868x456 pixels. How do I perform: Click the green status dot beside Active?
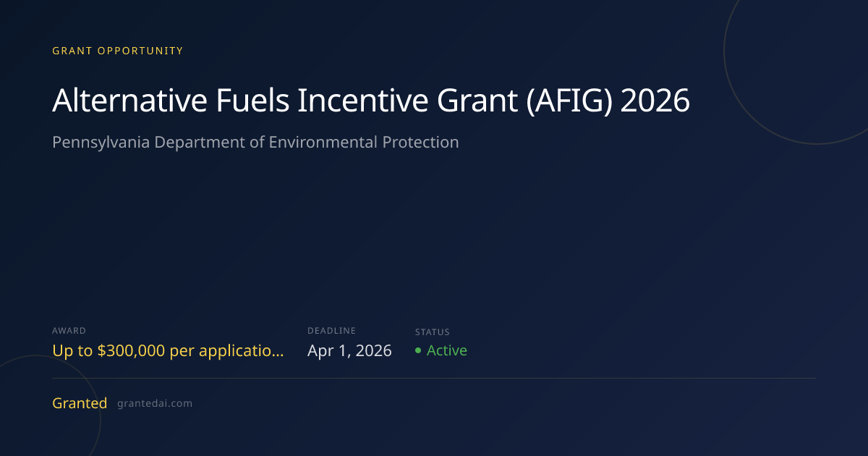418,351
